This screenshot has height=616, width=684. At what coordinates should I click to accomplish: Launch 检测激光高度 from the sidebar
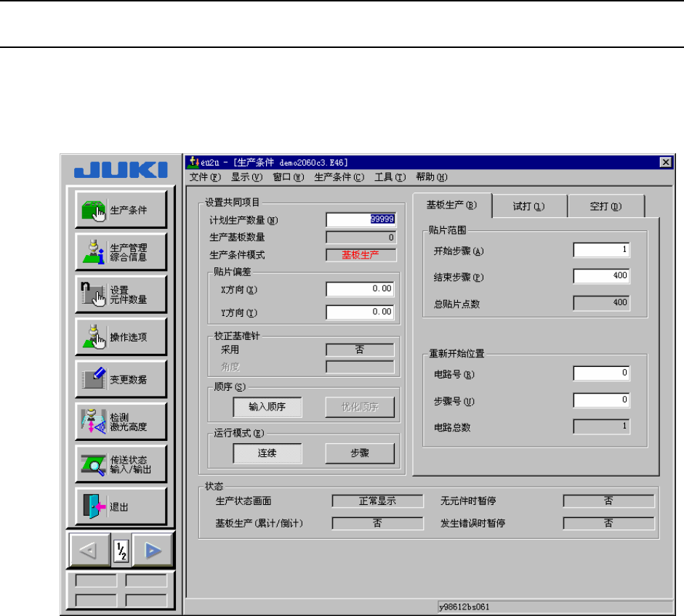[x=121, y=421]
